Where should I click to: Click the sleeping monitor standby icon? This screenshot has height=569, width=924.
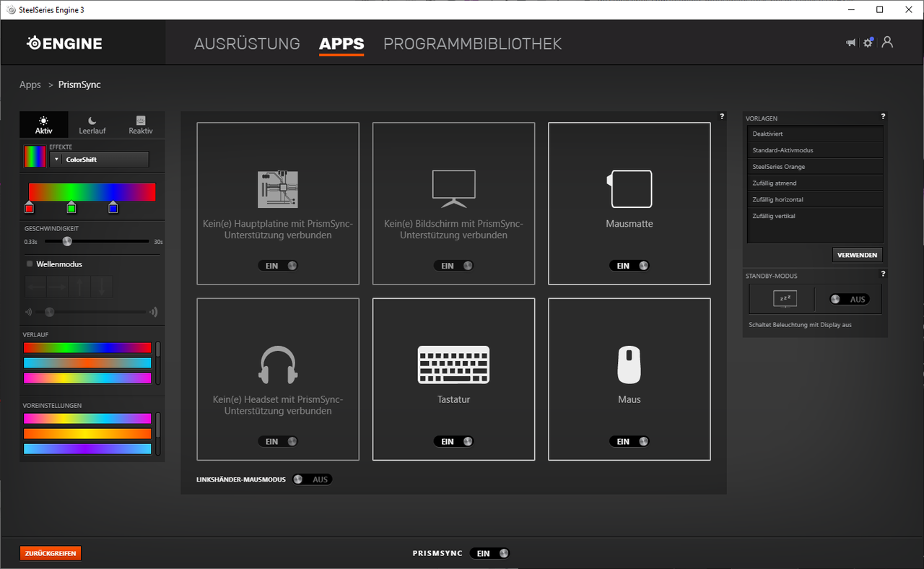[785, 299]
